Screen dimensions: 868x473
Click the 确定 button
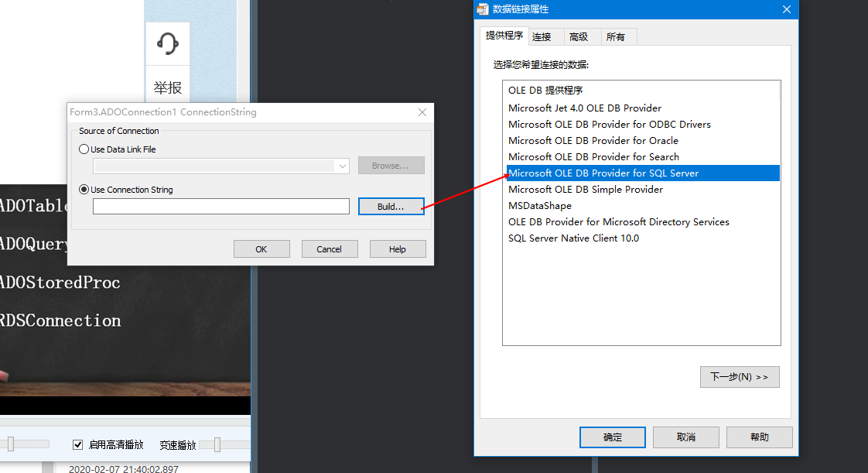[x=612, y=437]
